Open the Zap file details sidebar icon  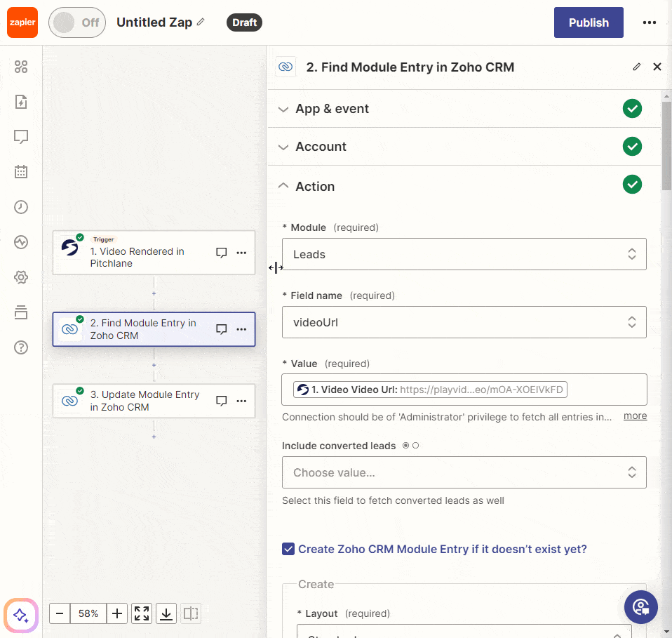tap(21, 102)
